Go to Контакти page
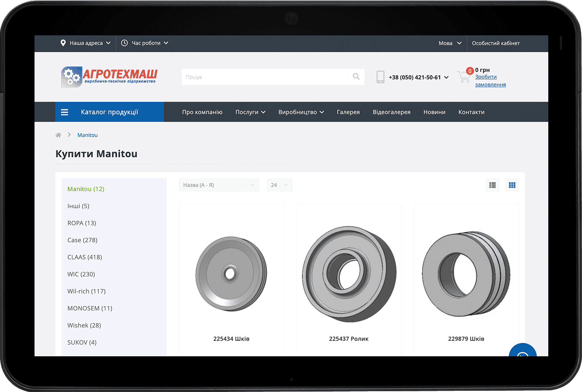This screenshot has height=392, width=582. tap(471, 112)
